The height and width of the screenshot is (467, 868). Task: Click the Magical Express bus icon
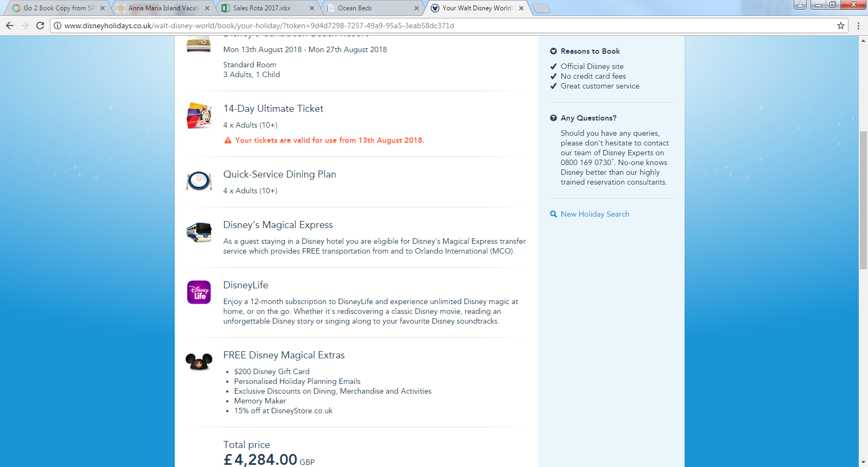click(199, 232)
